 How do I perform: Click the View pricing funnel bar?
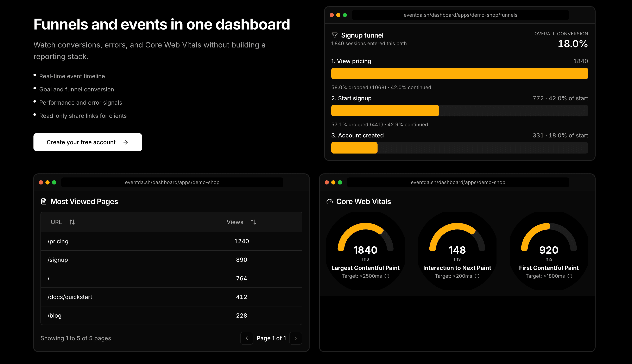click(460, 73)
